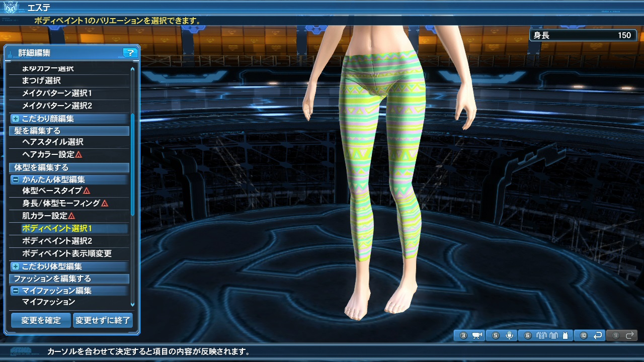Select まつげ選択 in the edit list

[x=69, y=80]
